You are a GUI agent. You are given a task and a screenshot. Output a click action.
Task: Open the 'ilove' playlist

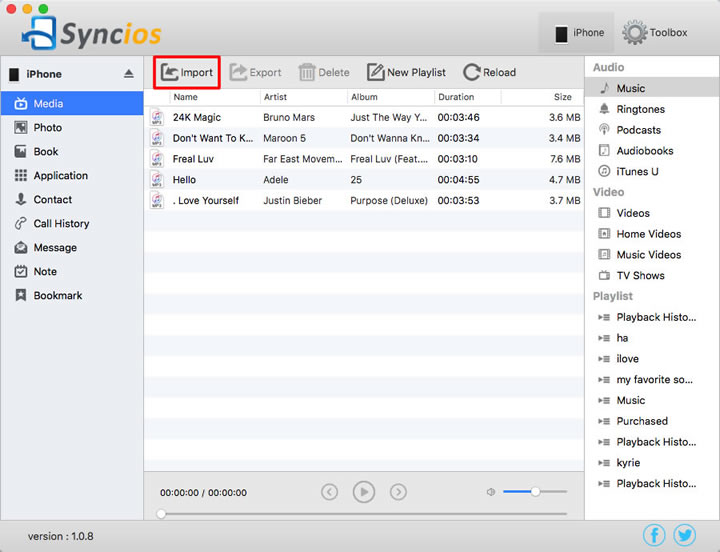coord(652,359)
